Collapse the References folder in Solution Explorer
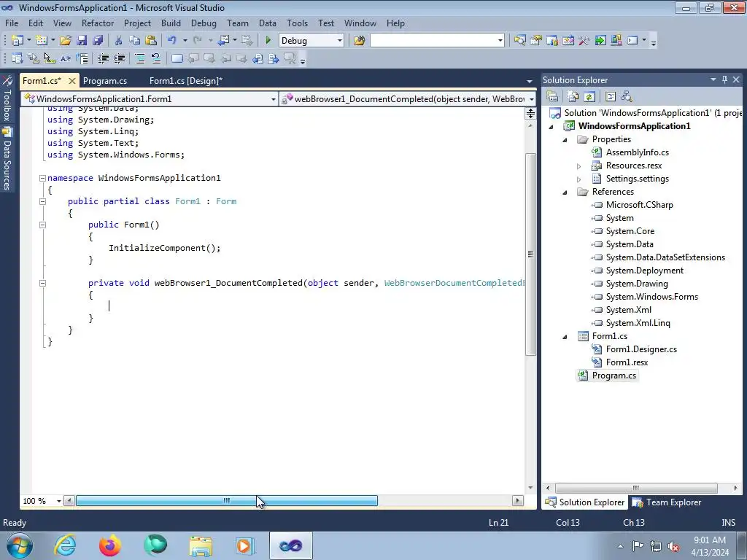The image size is (747, 560). click(565, 192)
